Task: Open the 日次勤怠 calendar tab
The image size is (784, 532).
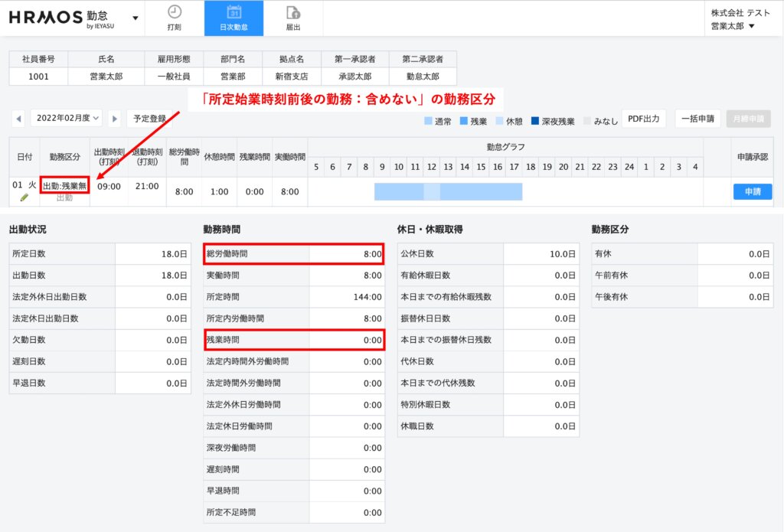Action: click(234, 18)
